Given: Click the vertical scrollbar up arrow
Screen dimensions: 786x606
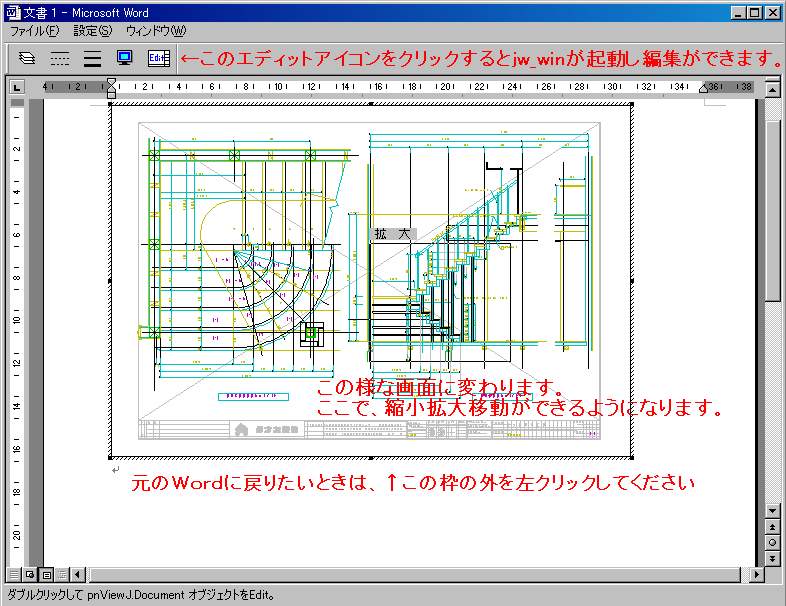Looking at the screenshot, I should click(772, 90).
